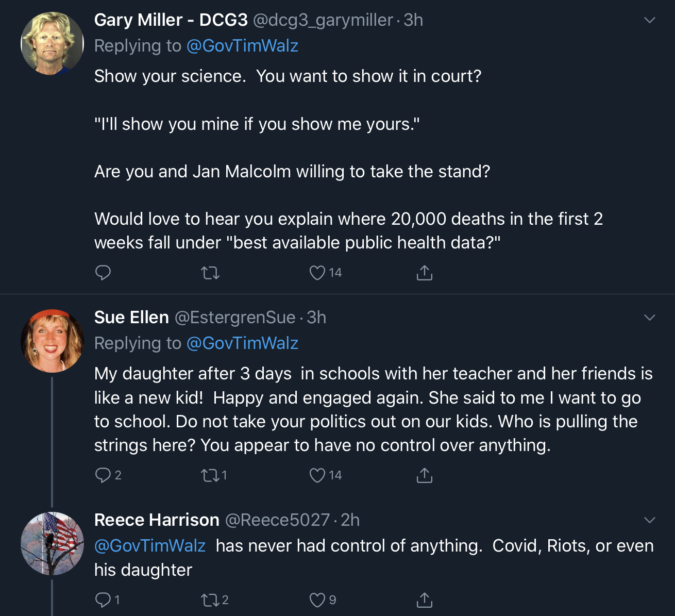Share Sue Ellen's tweet
The width and height of the screenshot is (675, 616).
pyautogui.click(x=424, y=475)
